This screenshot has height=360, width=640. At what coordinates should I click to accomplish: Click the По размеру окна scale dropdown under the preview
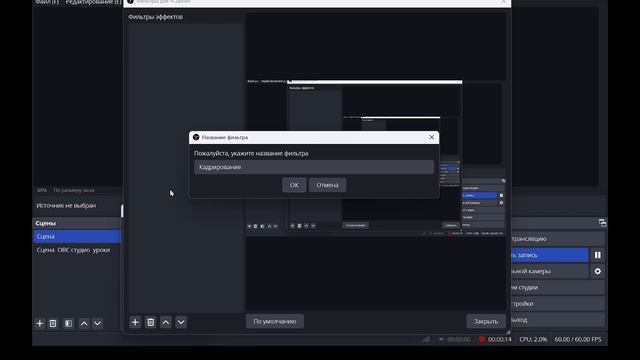click(74, 190)
